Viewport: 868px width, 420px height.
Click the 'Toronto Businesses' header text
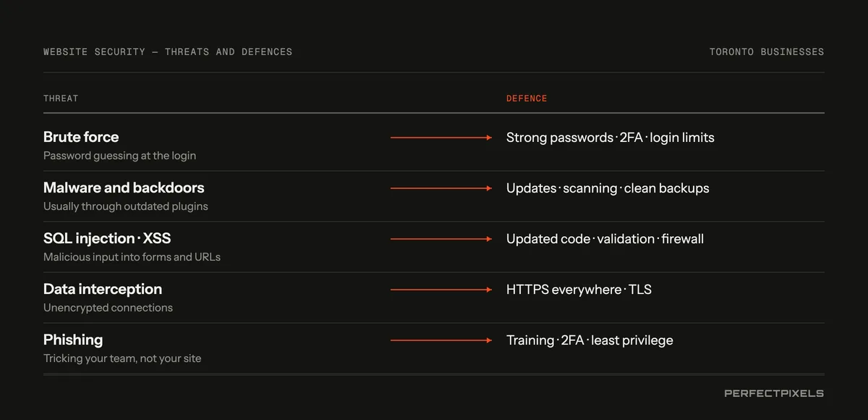point(767,52)
